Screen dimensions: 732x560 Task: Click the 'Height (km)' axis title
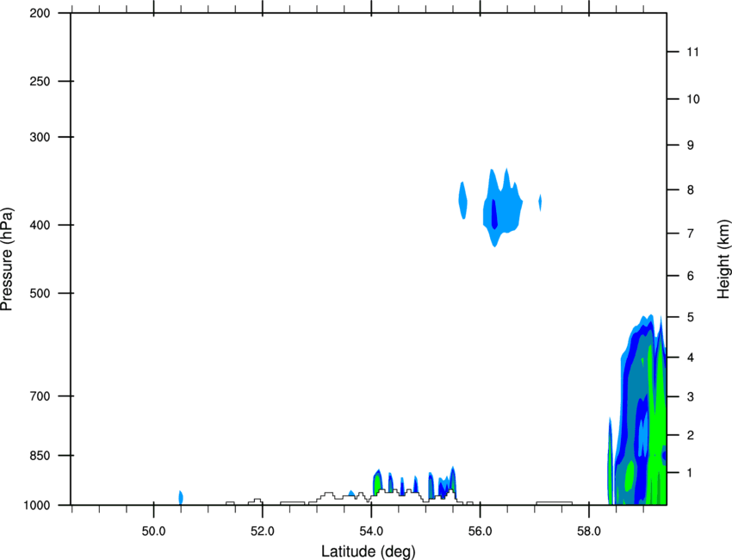tap(723, 259)
